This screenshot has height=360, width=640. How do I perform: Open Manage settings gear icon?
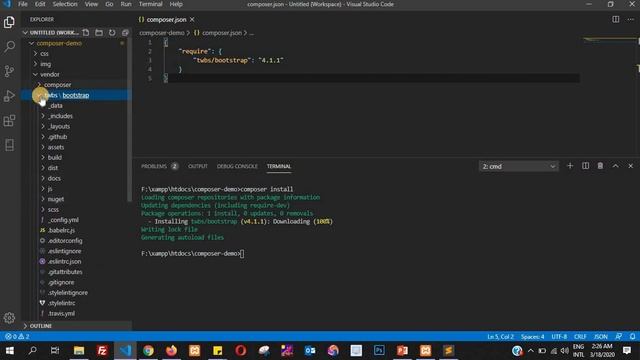pos(9,318)
